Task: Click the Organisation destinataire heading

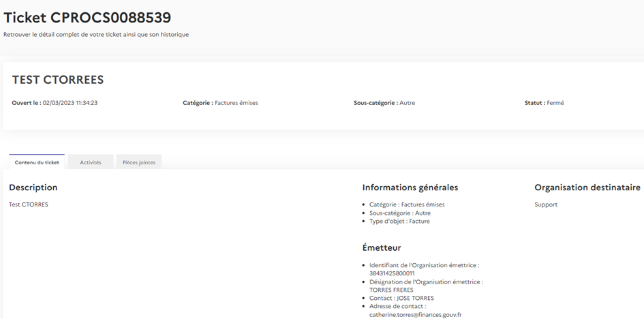Action: click(x=587, y=187)
